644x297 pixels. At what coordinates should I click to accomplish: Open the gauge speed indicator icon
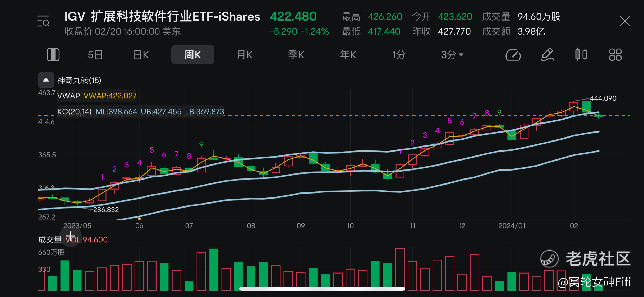pos(513,55)
